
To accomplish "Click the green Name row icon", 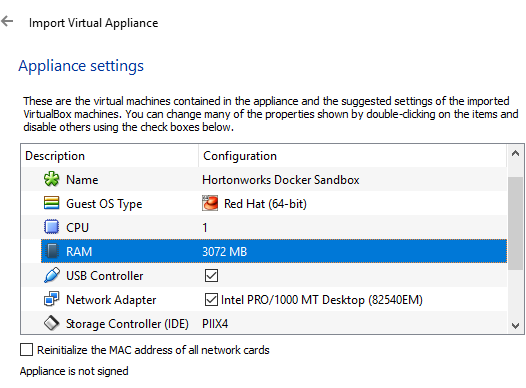I will click(x=52, y=179).
